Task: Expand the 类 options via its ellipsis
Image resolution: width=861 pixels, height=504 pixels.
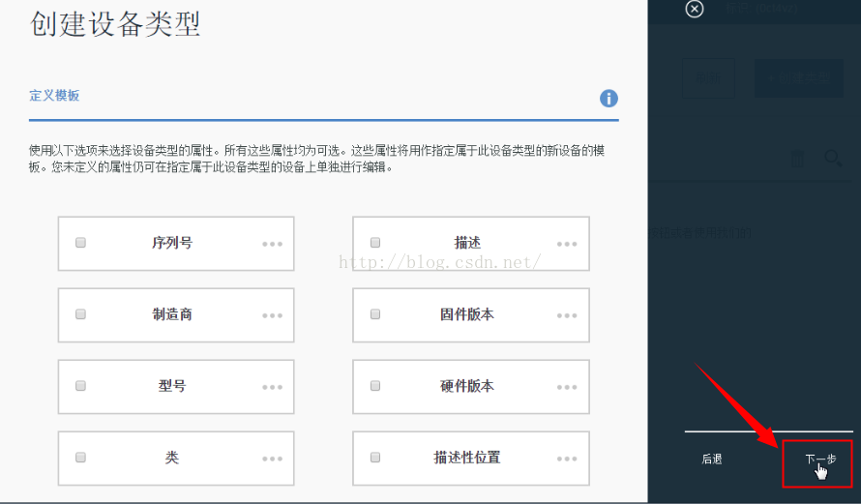Action: pos(272,459)
